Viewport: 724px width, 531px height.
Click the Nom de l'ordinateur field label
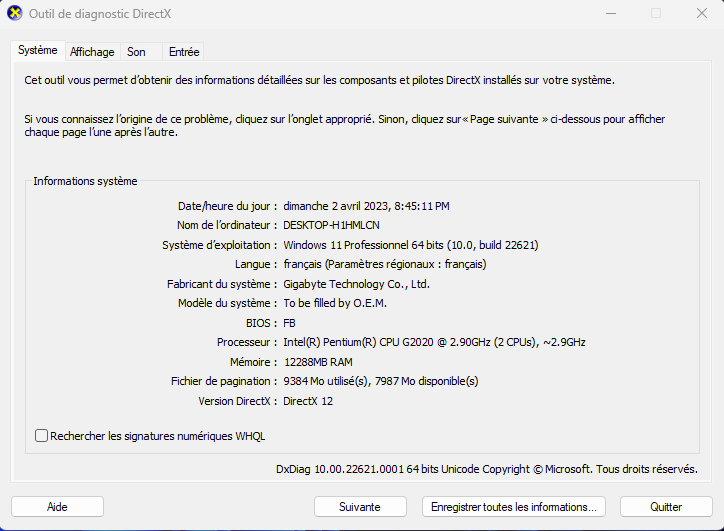(x=227, y=225)
